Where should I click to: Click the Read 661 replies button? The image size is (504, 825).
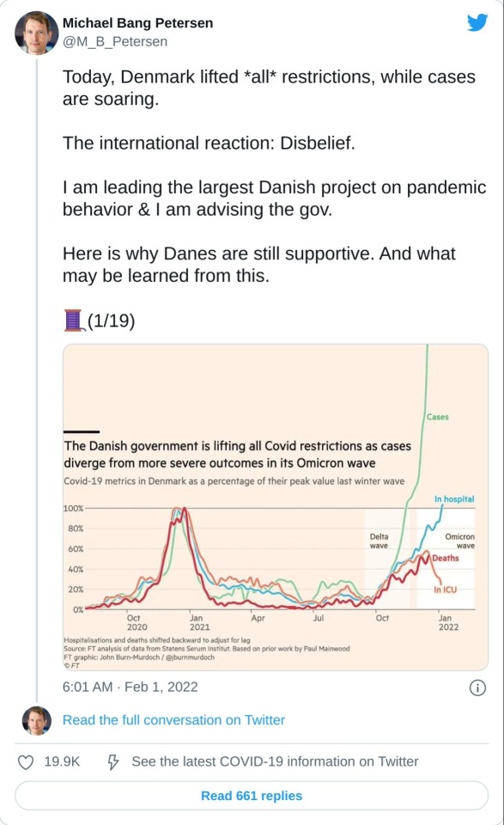coord(252,796)
